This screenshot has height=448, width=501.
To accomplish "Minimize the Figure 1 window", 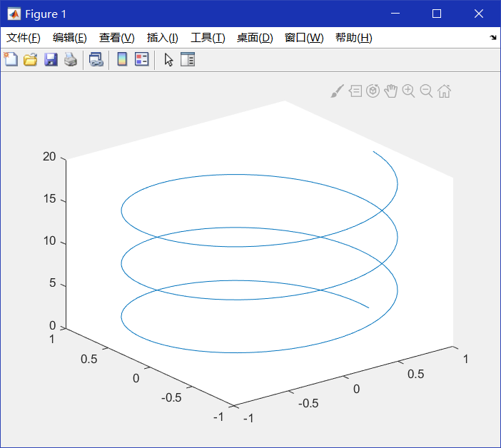I will click(x=395, y=14).
